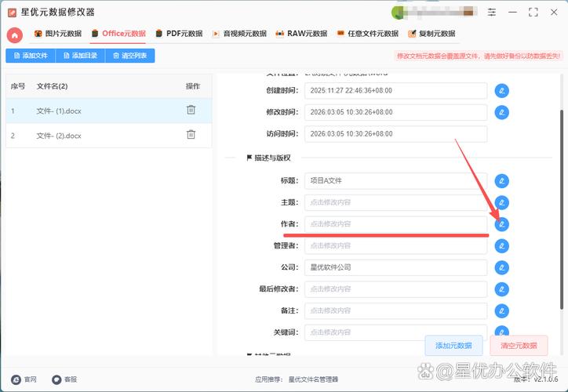Open recommended app 星优文件名管理器
This screenshot has width=568, height=392.
[313, 379]
